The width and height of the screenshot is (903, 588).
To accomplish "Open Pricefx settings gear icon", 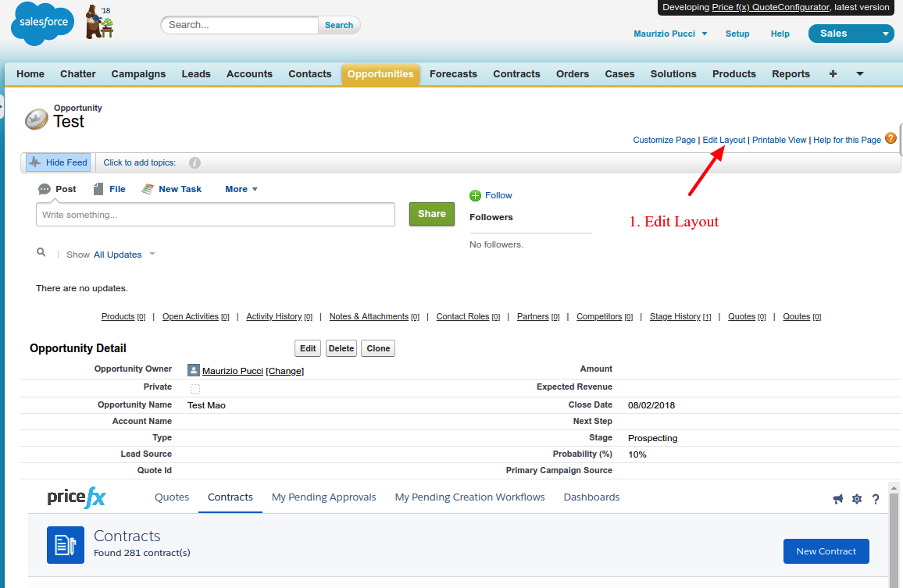I will pos(857,499).
